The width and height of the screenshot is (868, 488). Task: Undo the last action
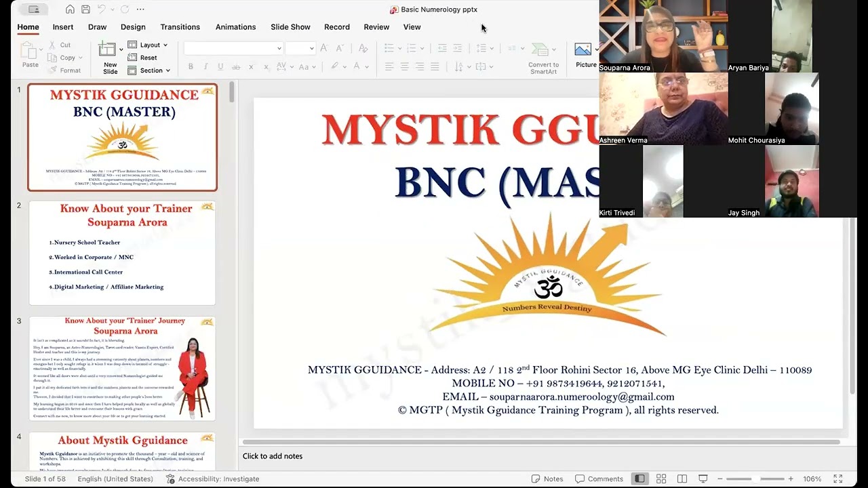[102, 9]
